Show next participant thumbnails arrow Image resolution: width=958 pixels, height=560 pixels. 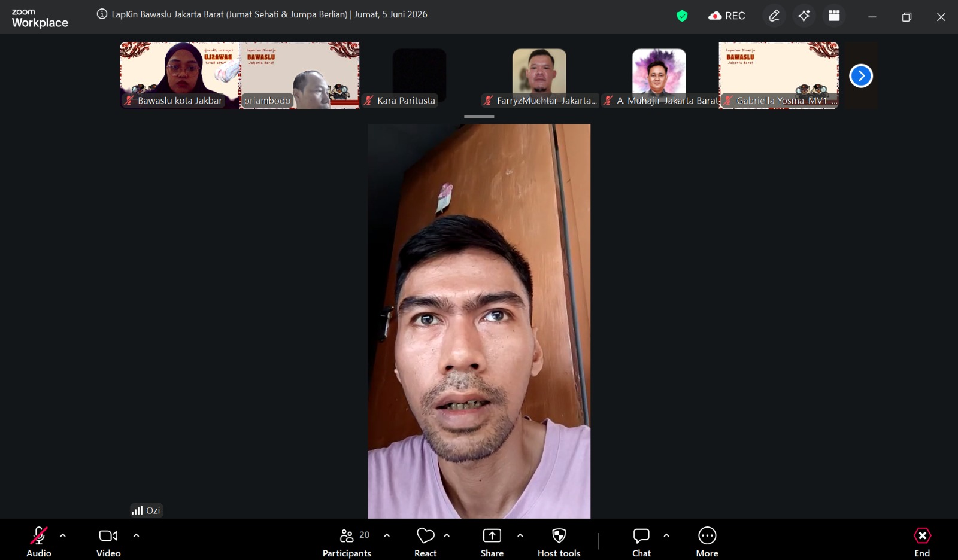[x=861, y=76]
